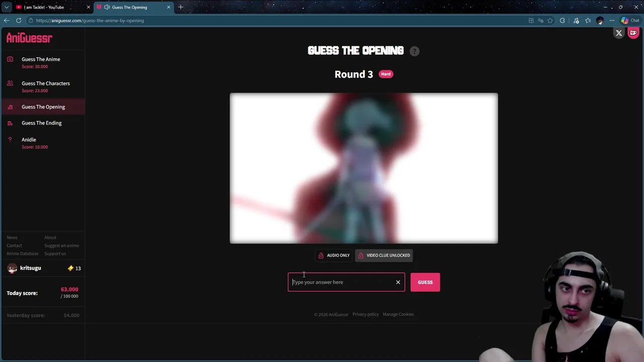Open the Privacy policy link
The image size is (644, 362).
(x=365, y=315)
